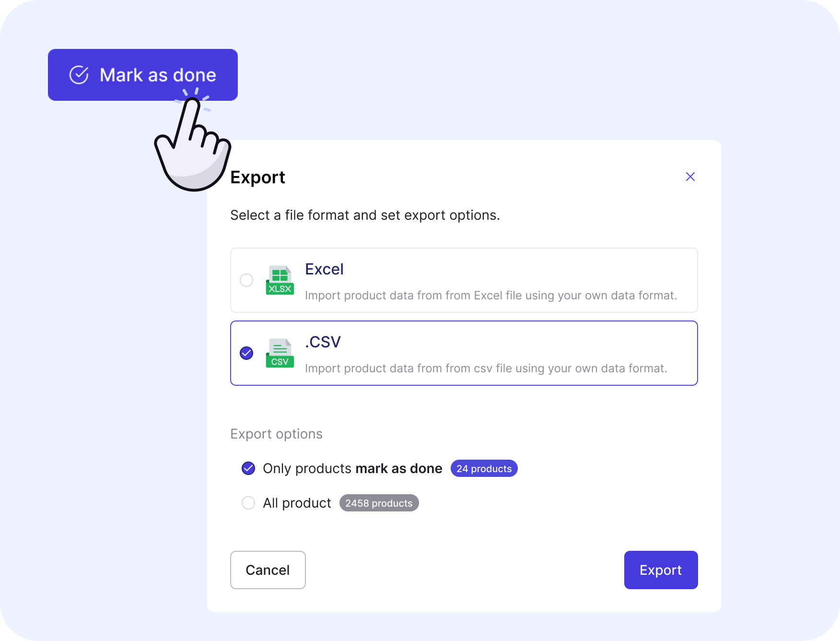The width and height of the screenshot is (840, 641).
Task: Click the Excel import description text
Action: point(491,296)
